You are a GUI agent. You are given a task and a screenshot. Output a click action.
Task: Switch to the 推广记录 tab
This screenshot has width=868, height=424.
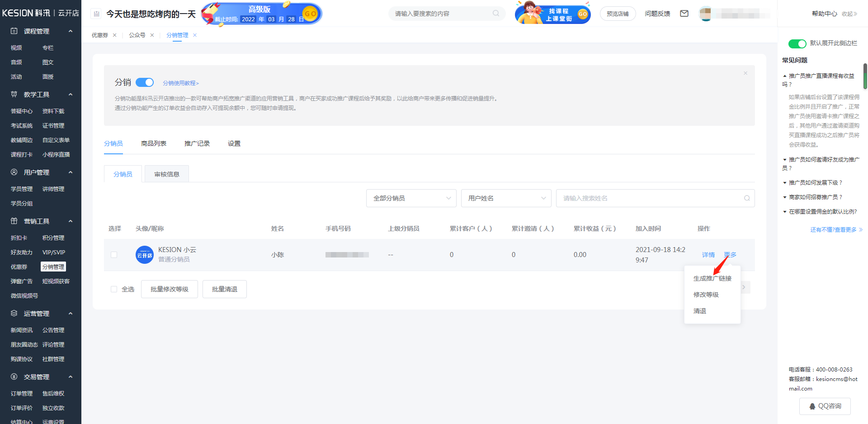[x=197, y=143]
